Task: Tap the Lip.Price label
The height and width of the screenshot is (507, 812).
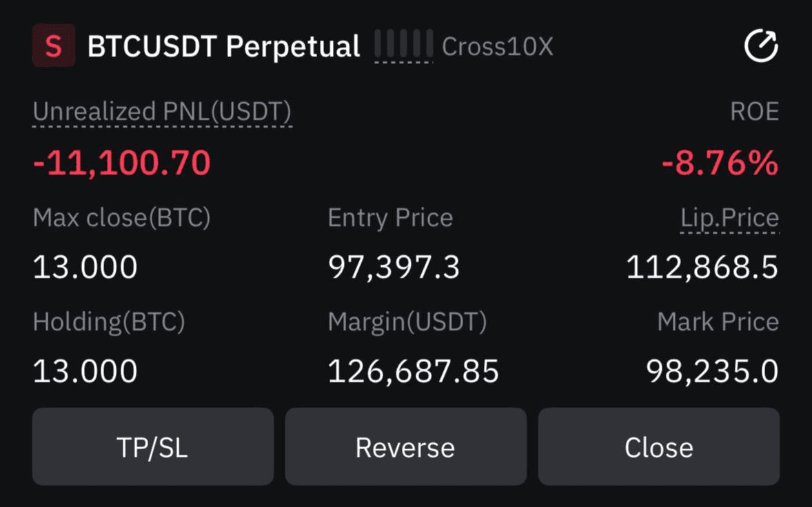Action: coord(730,218)
